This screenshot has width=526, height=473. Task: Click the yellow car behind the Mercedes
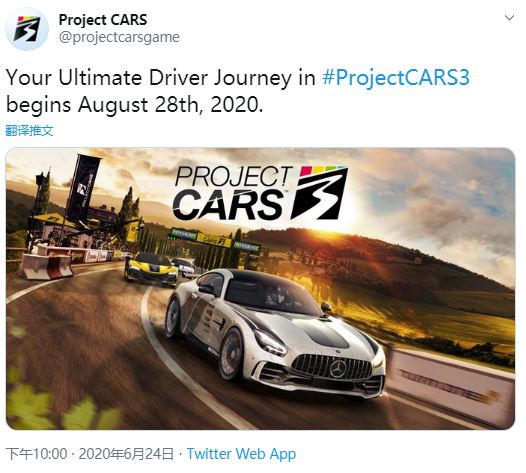(x=151, y=269)
